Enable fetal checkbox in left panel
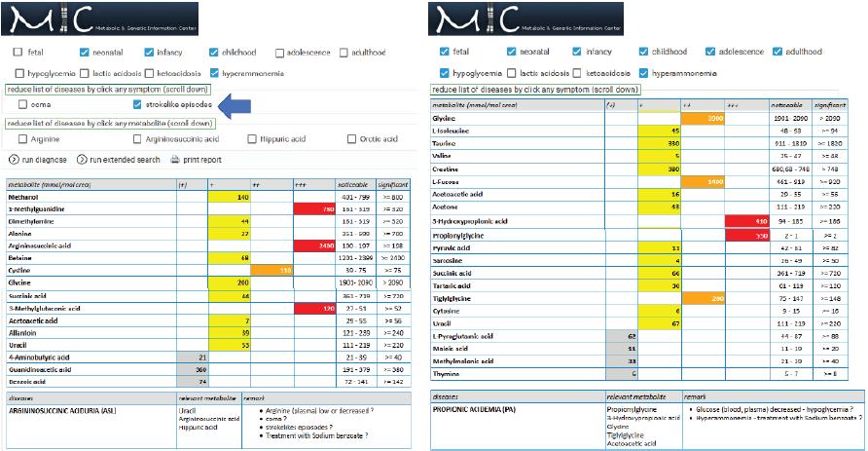Screen dimensions: 868x451 [18, 52]
